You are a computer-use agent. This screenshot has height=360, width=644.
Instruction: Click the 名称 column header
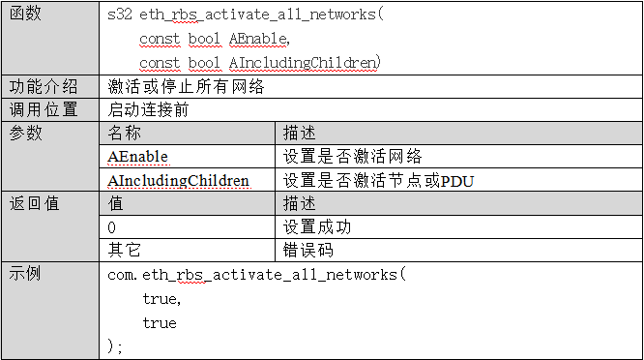pyautogui.click(x=187, y=134)
